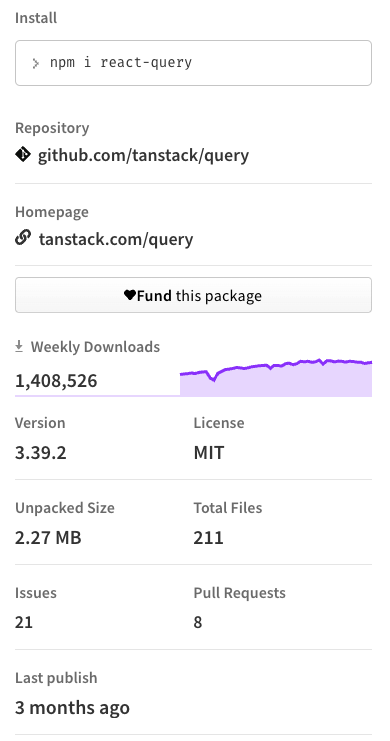Click the MIT license value
Viewport: 390px width, 741px height.
coord(208,452)
